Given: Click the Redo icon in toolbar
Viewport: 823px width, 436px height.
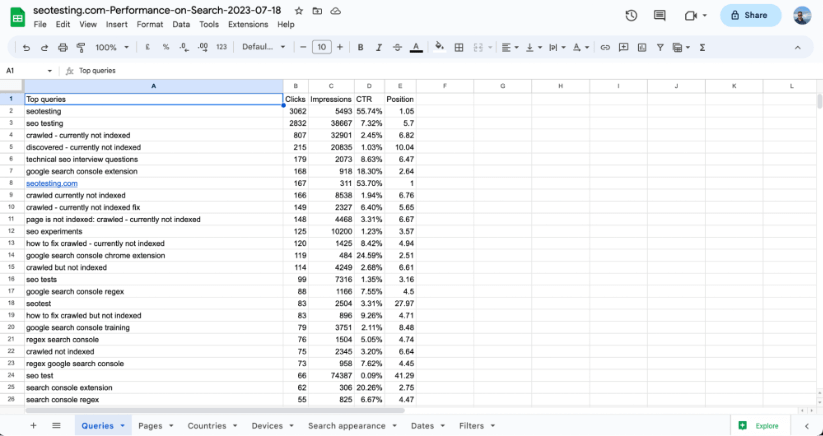Looking at the screenshot, I should (x=45, y=48).
